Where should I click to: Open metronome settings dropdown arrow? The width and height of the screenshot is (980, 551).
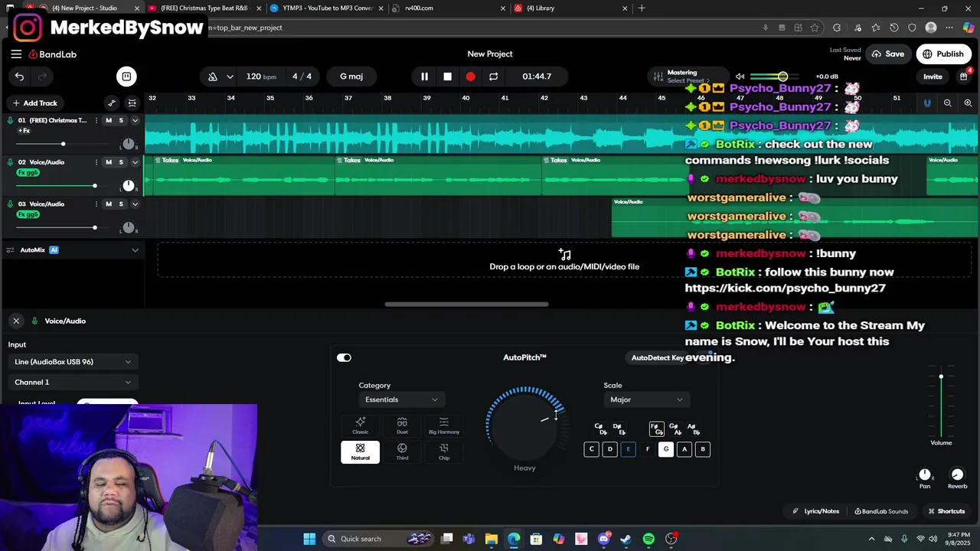230,77
